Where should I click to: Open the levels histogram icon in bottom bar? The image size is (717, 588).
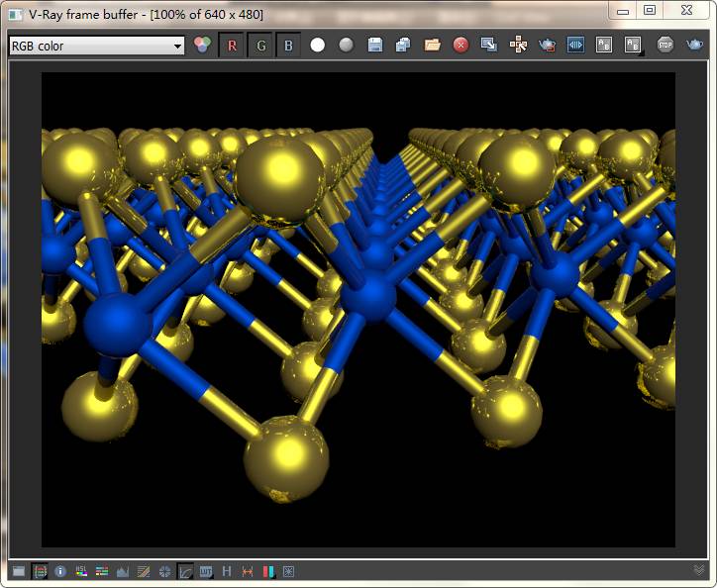[x=123, y=571]
